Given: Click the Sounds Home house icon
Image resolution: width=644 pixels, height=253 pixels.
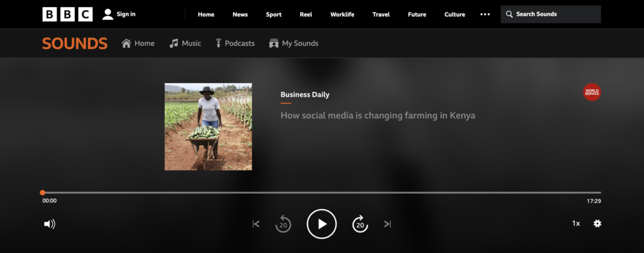Looking at the screenshot, I should [126, 43].
